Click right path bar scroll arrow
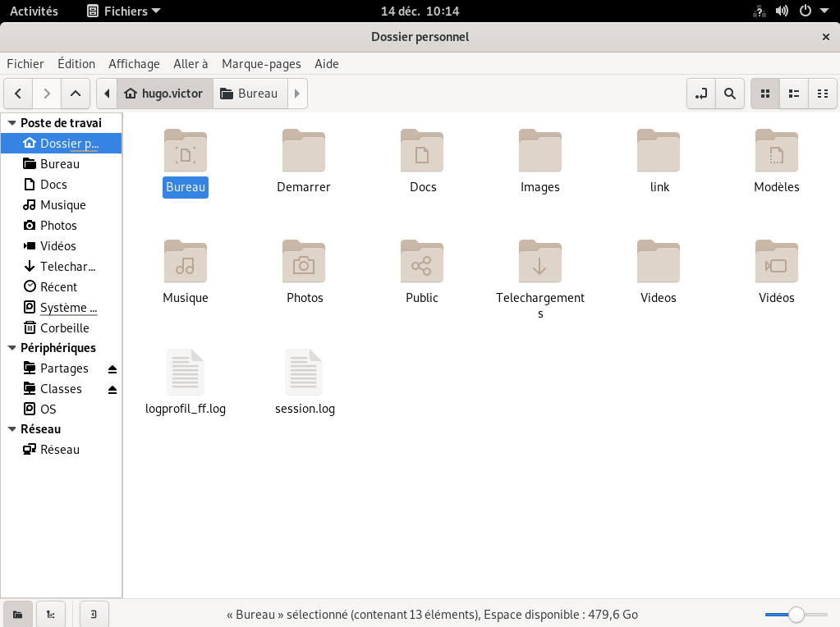The image size is (840, 627). [297, 94]
